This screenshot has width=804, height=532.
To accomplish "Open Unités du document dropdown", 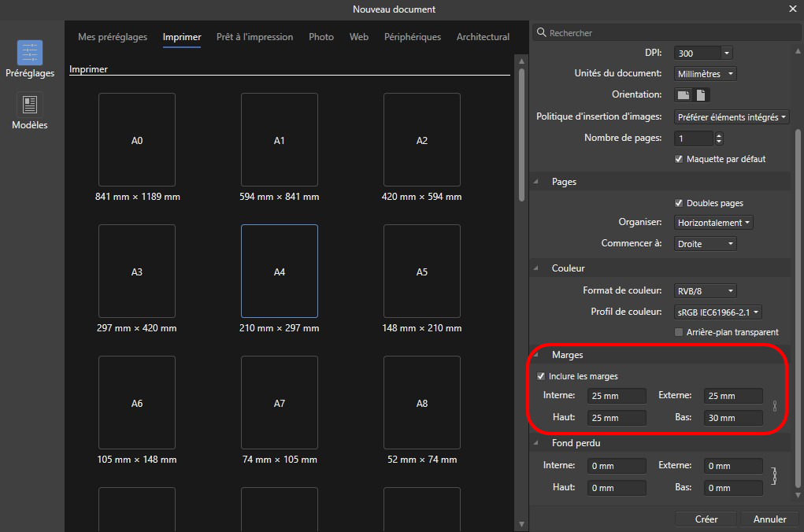I will coord(705,74).
